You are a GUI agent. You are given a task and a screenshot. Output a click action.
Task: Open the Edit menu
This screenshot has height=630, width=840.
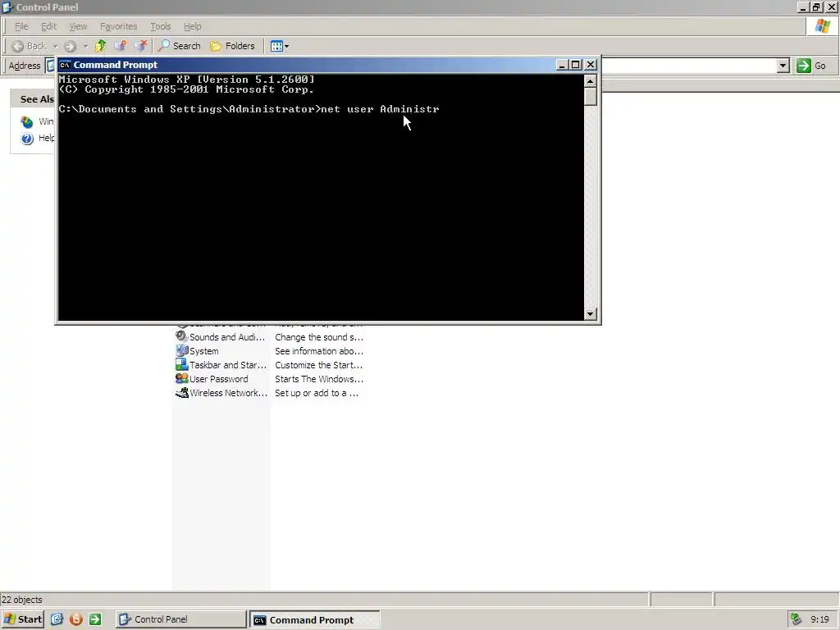point(48,26)
